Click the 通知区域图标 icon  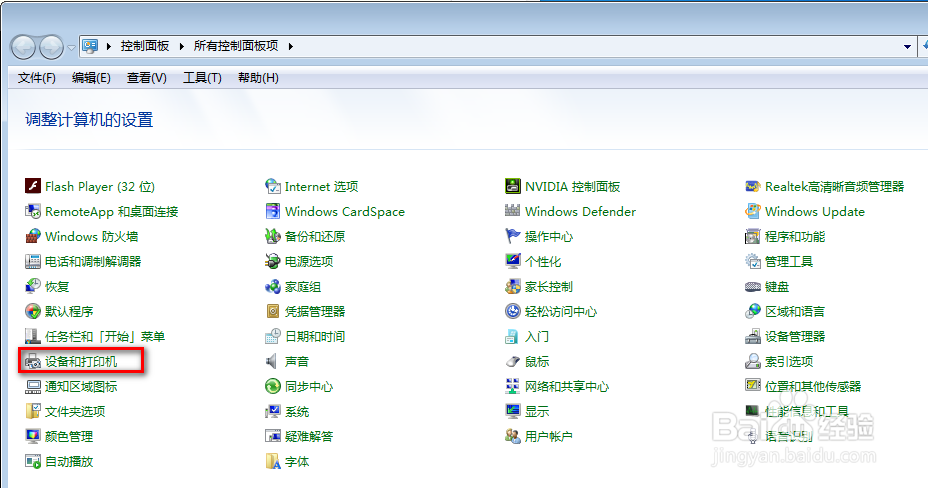[33, 386]
